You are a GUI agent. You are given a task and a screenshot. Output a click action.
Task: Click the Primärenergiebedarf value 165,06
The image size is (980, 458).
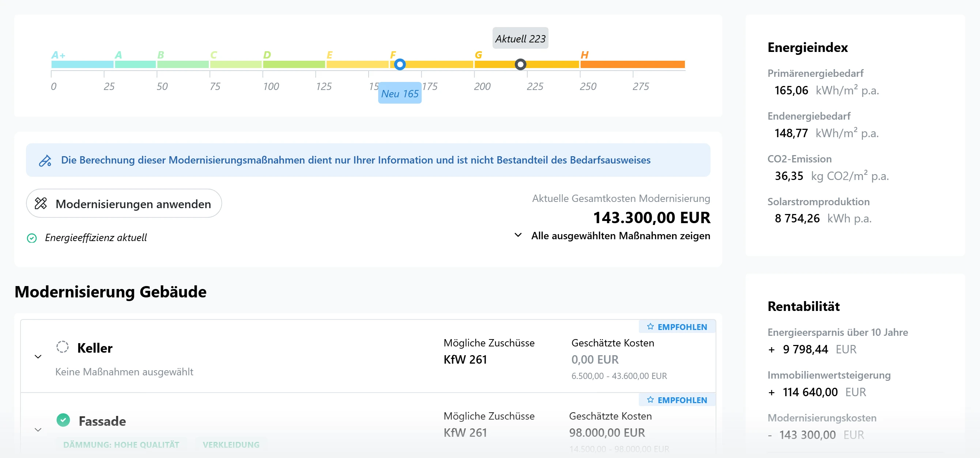pos(791,90)
